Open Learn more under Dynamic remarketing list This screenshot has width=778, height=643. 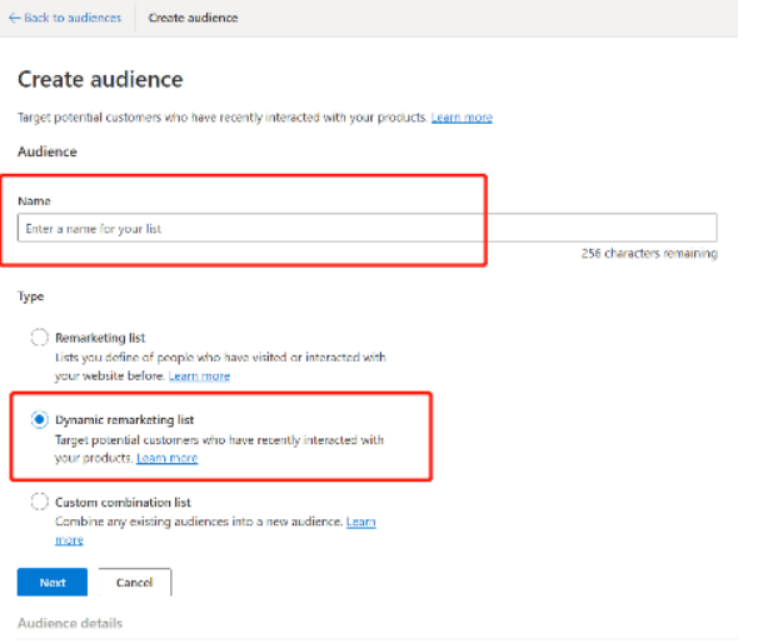[167, 458]
